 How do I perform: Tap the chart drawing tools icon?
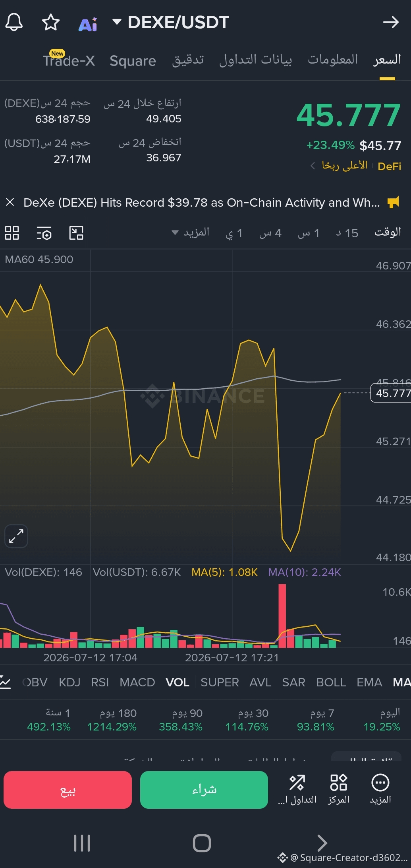[76, 233]
